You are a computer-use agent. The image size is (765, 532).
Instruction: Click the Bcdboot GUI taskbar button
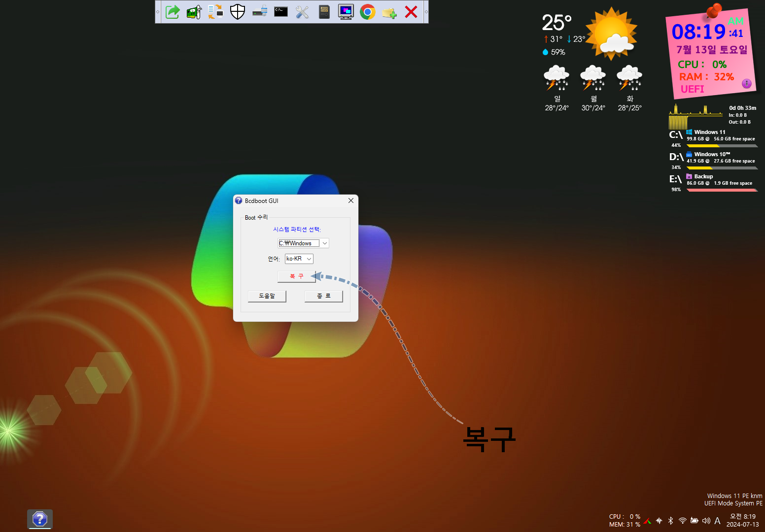pyautogui.click(x=40, y=519)
